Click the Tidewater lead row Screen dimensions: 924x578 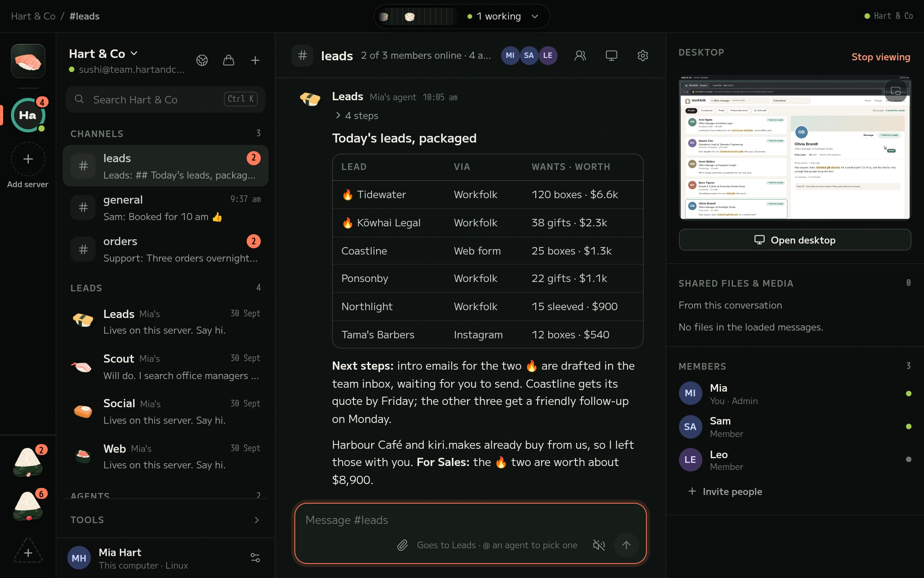click(488, 195)
